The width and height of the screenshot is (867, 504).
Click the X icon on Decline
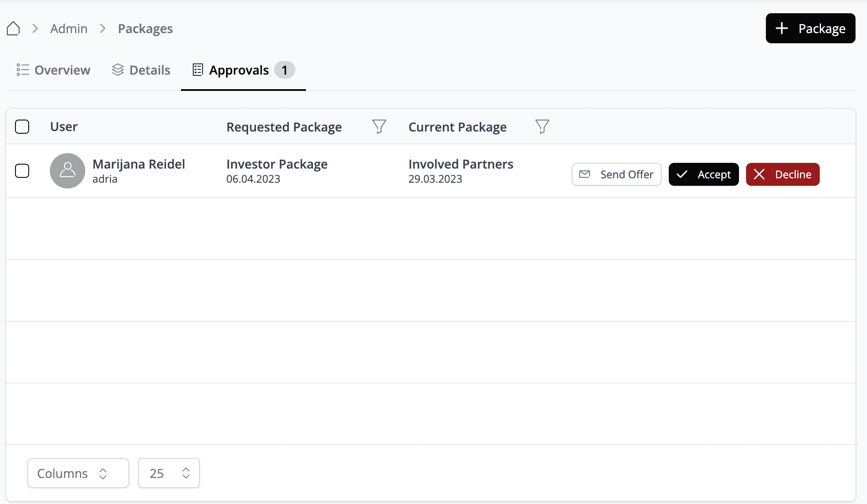coord(759,174)
